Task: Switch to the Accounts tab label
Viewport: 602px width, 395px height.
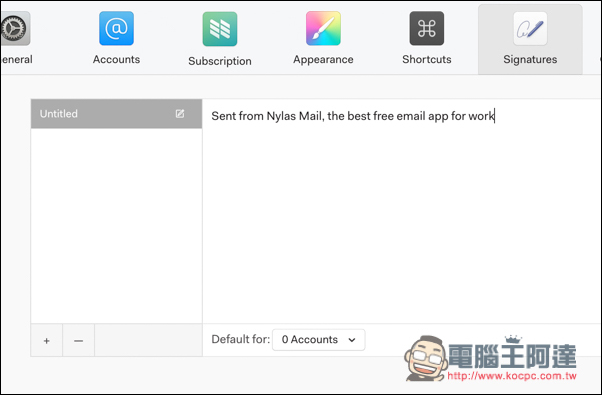Action: point(116,59)
